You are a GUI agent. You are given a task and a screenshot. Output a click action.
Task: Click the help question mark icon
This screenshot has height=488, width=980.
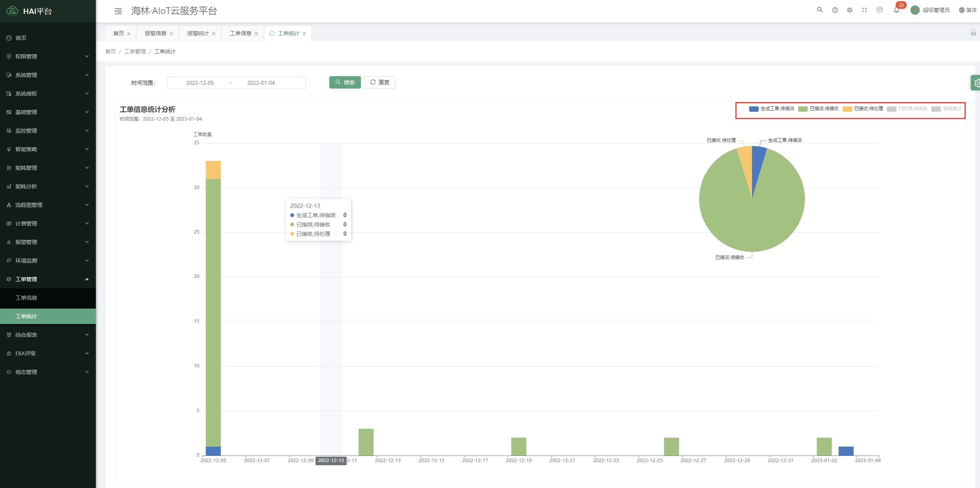point(835,10)
